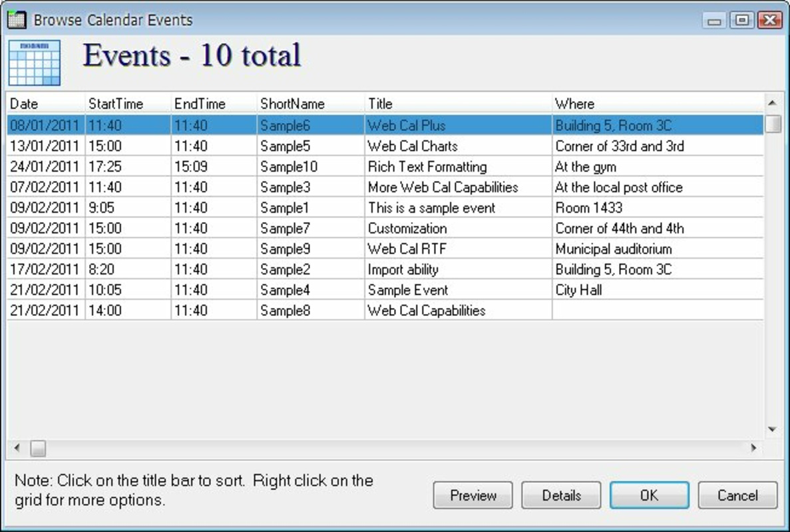Viewport: 790px width, 532px height.
Task: Click Corner of 33rd and 3rd cell
Action: coord(658,146)
